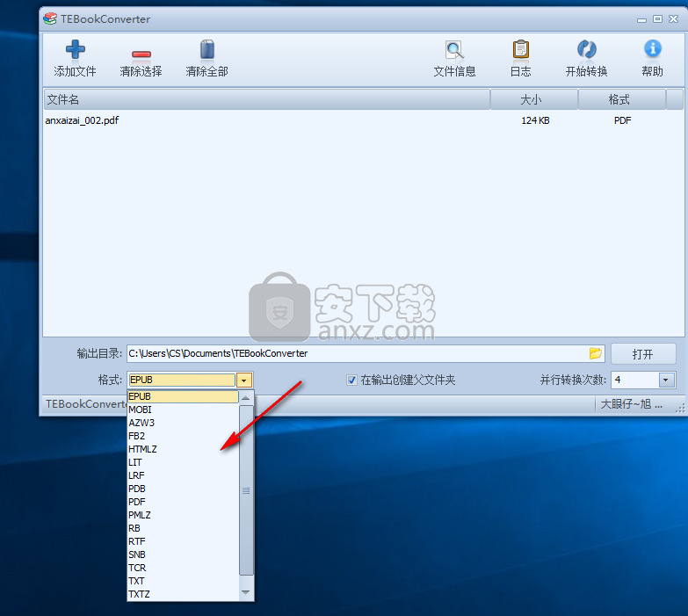Close the TEBookConverter window
The image size is (688, 616).
coord(674,18)
